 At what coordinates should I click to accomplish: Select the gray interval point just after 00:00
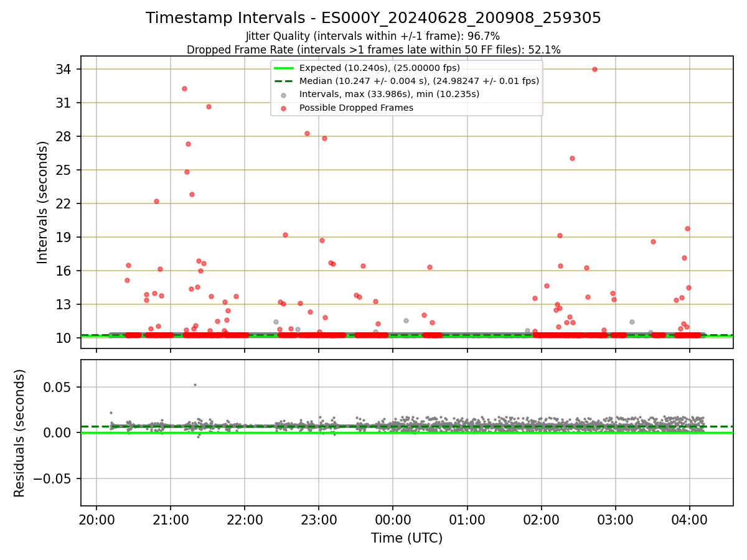click(x=406, y=320)
